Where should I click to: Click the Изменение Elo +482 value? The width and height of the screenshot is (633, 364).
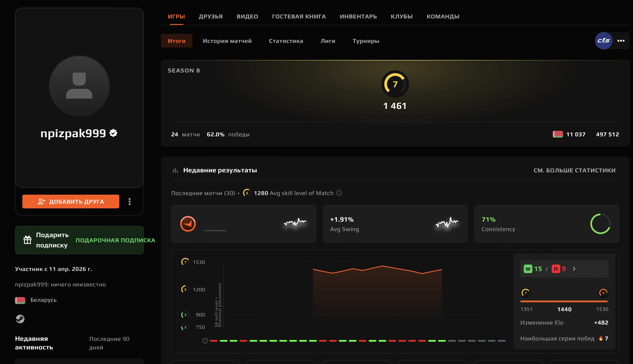click(x=601, y=323)
